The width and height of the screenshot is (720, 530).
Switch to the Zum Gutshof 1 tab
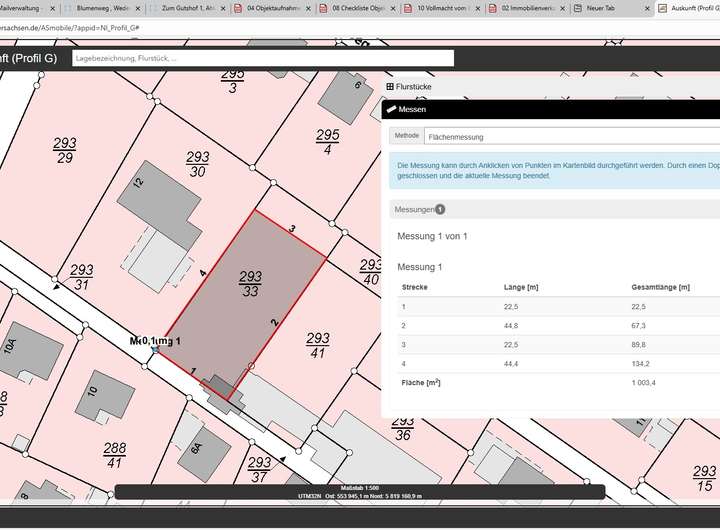pos(190,8)
